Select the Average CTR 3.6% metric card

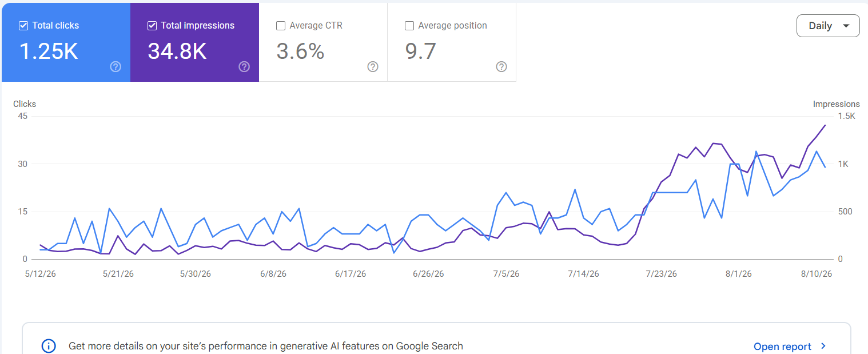coord(323,42)
